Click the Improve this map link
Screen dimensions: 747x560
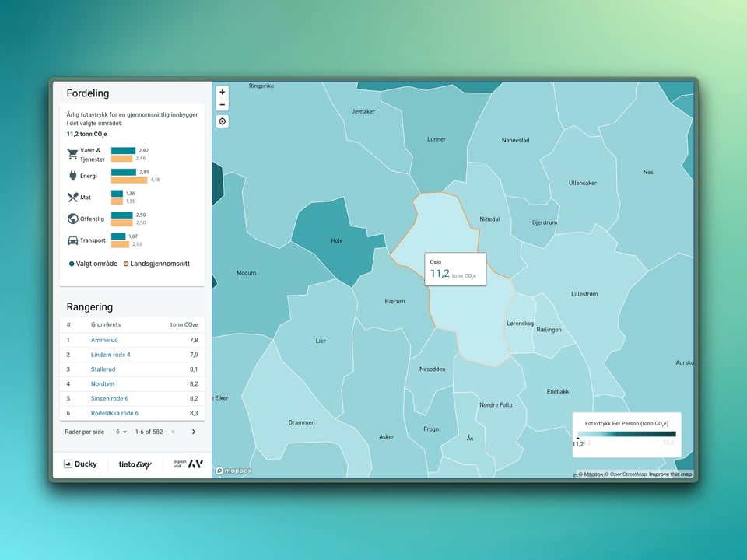pos(670,474)
